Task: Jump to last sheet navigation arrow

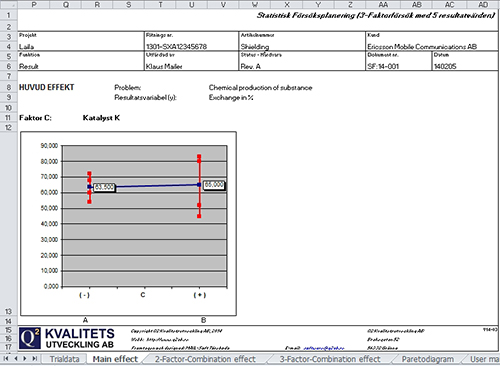Action: (34, 359)
